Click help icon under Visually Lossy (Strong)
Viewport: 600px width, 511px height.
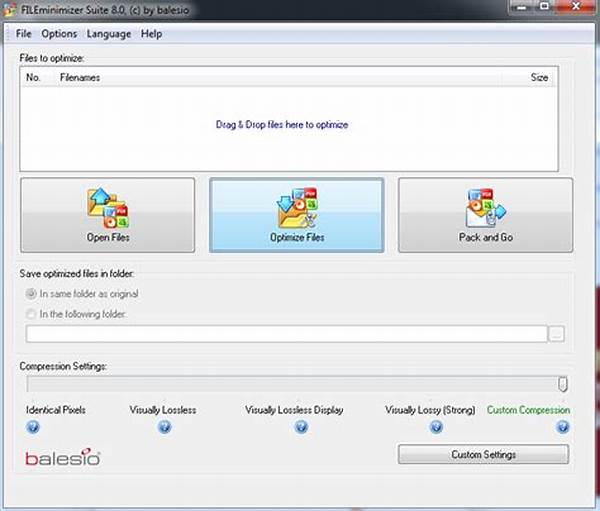[436, 427]
